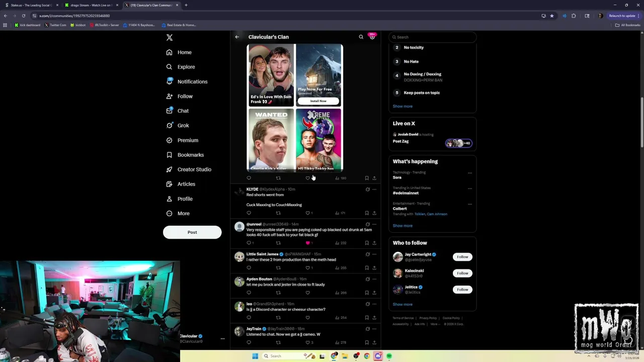644x362 pixels.
Task: Repost Little Saint James post
Action: (278, 268)
